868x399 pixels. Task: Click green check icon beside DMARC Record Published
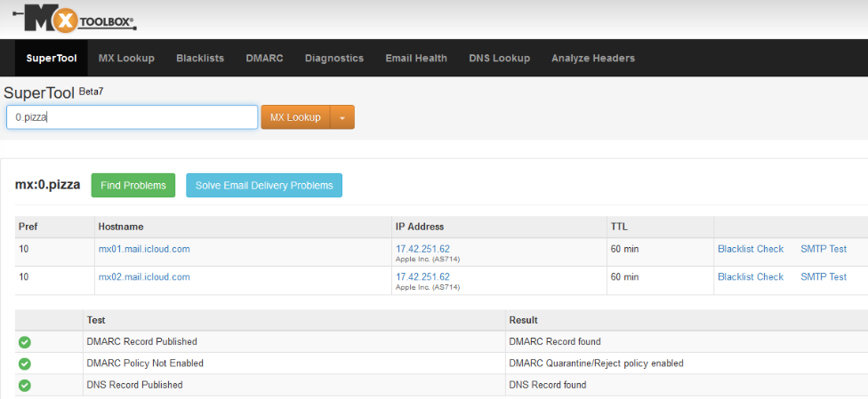(x=24, y=342)
